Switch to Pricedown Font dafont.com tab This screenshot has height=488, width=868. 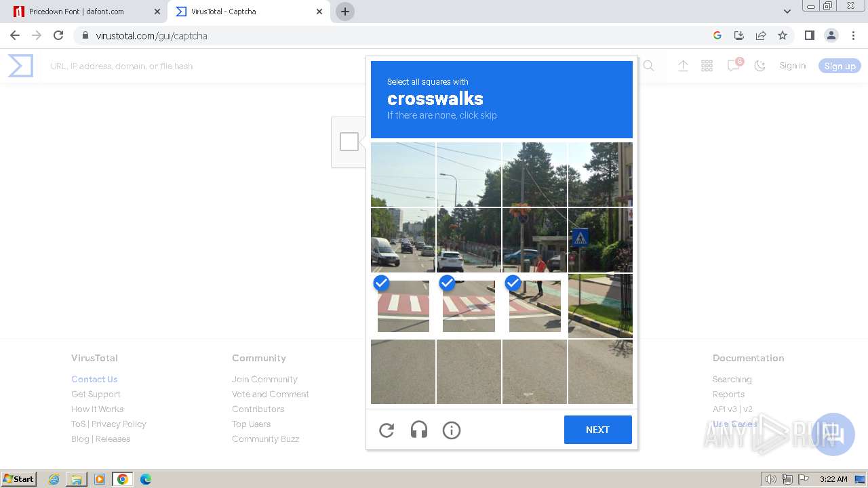[x=86, y=12]
